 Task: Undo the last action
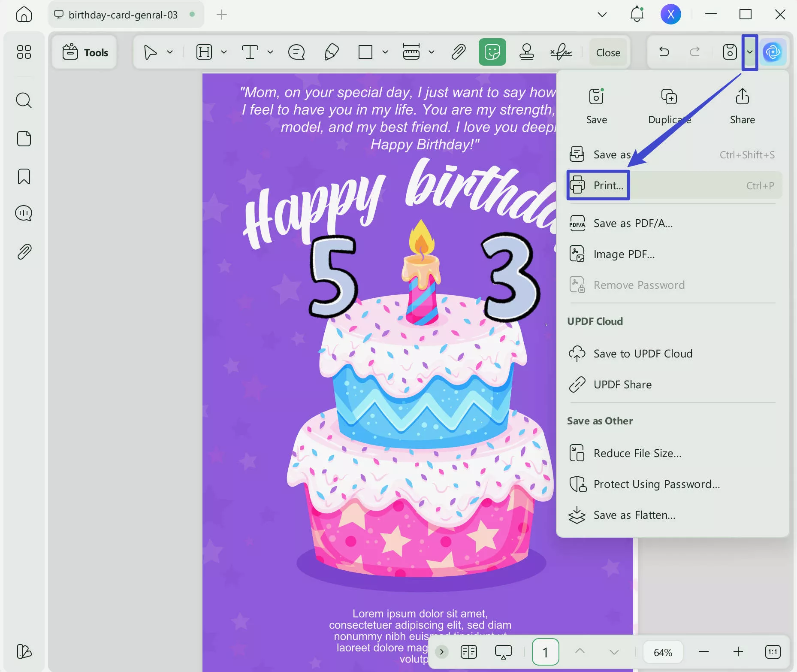664,51
